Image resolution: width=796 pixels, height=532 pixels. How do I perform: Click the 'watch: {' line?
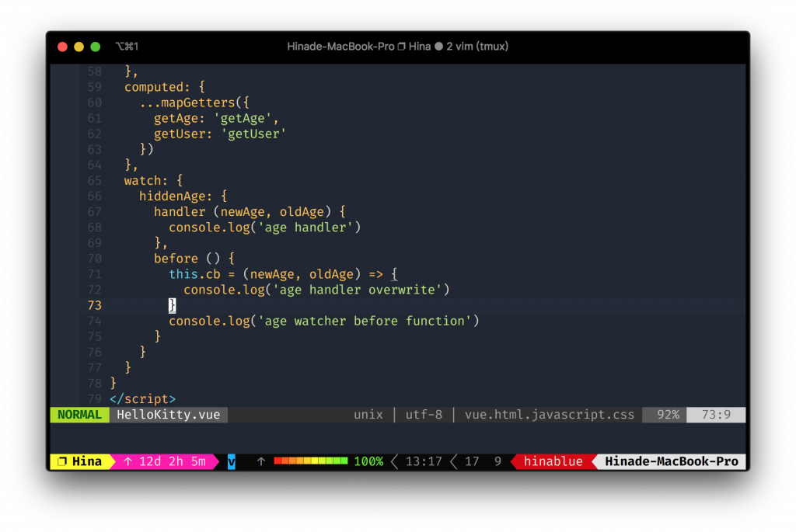point(153,181)
